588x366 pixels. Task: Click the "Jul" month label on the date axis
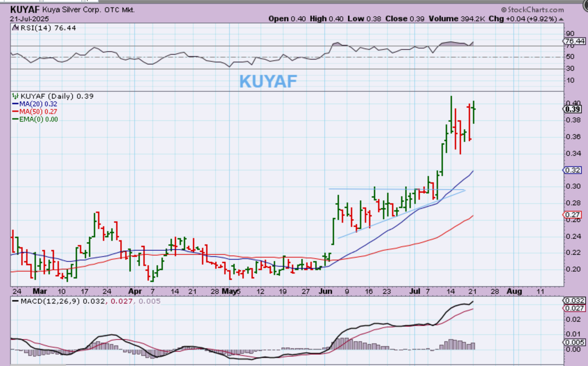point(415,291)
